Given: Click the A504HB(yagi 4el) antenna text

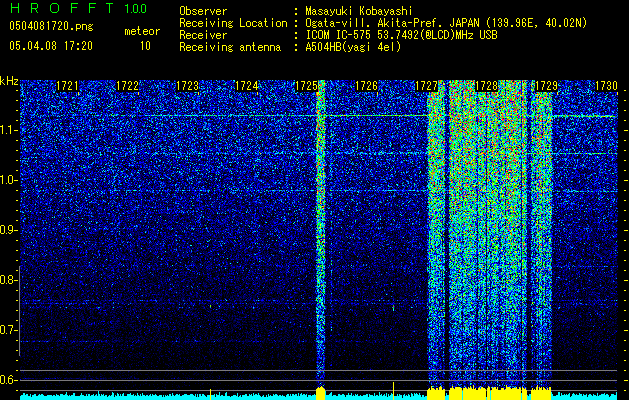Looking at the screenshot, I should tap(353, 47).
